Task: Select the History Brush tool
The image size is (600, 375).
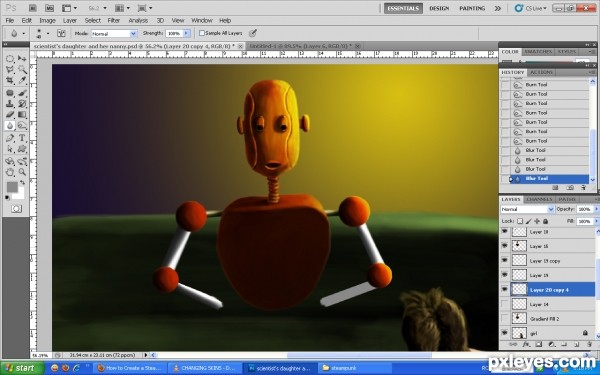Action: click(x=22, y=104)
